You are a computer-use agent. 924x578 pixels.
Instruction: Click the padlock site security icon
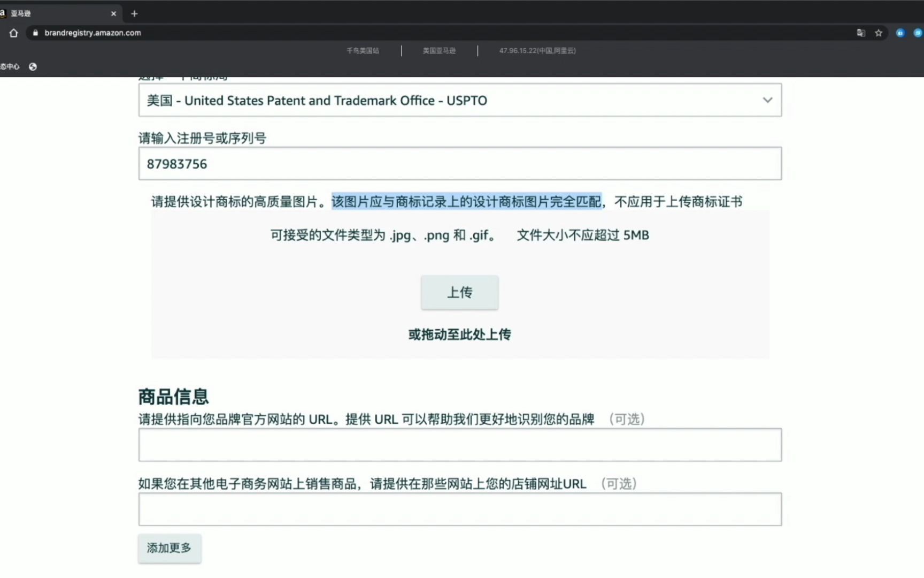tap(35, 33)
